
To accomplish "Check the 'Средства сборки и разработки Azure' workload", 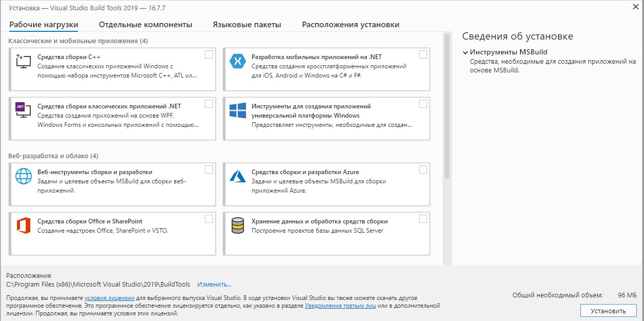I will point(423,169).
